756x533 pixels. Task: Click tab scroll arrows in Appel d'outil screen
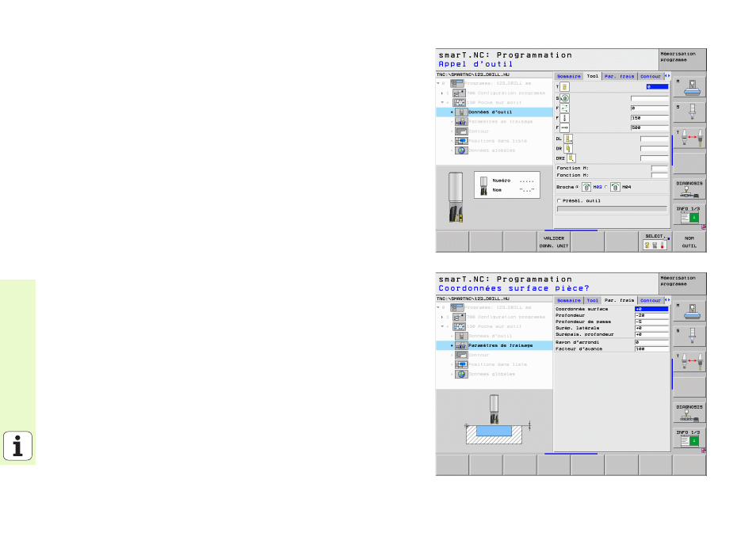click(667, 76)
